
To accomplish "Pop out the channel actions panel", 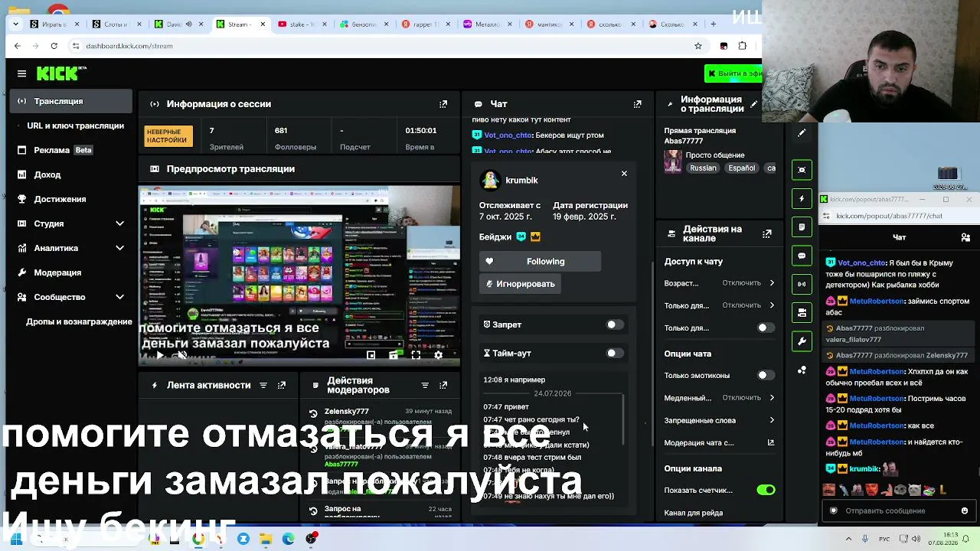I will (766, 233).
